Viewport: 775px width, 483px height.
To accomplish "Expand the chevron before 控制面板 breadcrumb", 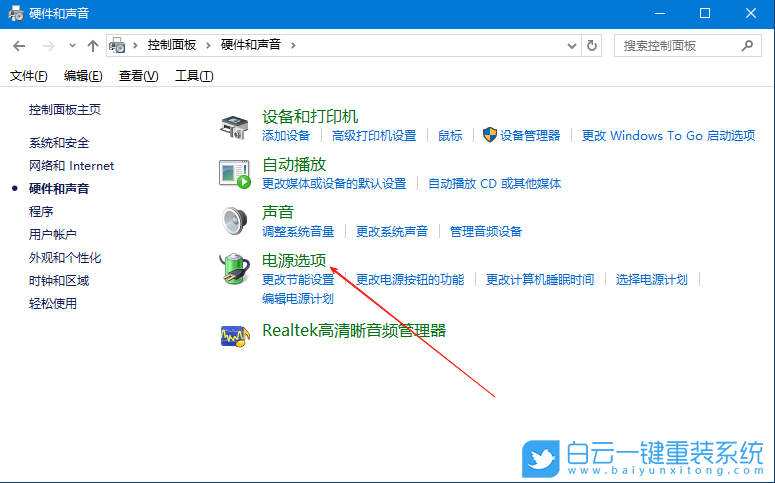I will click(x=135, y=45).
